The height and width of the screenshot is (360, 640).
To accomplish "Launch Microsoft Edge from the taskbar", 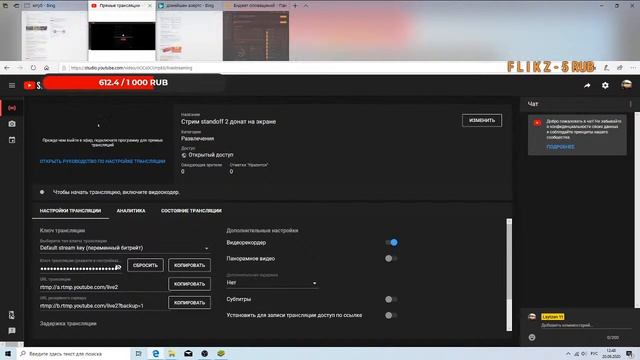I will pos(156,353).
